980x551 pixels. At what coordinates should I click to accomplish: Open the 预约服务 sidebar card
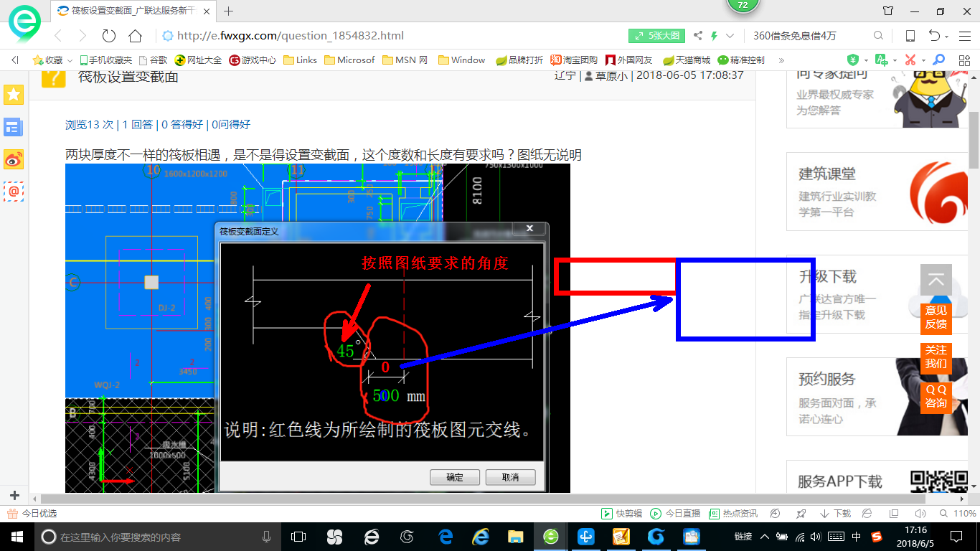(877, 397)
